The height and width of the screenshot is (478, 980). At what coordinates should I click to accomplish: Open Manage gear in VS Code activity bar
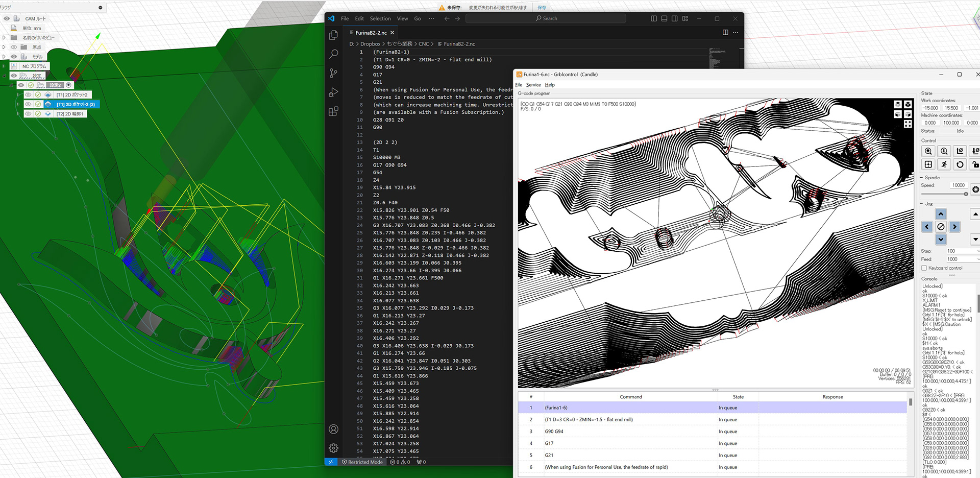[333, 448]
